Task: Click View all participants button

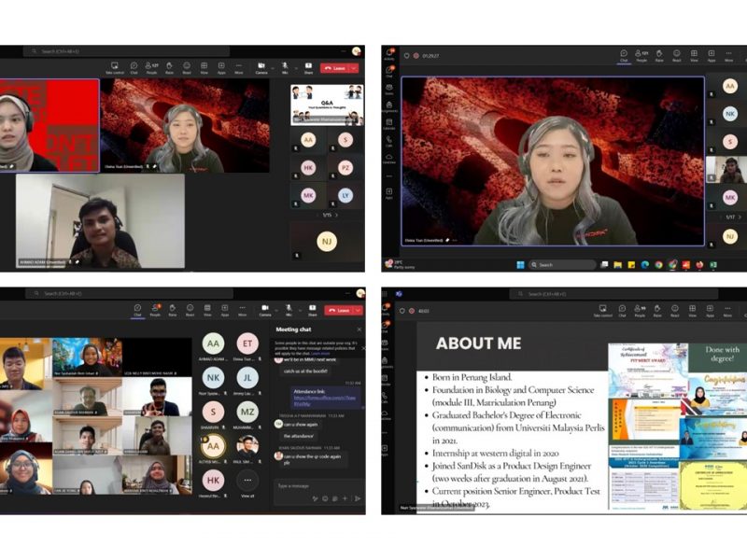Action: click(x=247, y=483)
